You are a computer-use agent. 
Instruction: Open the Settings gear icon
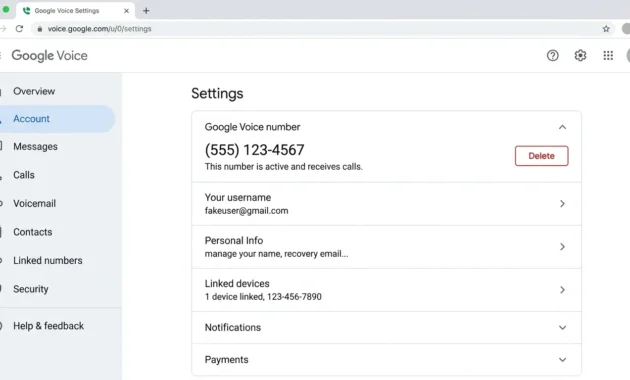(x=580, y=55)
